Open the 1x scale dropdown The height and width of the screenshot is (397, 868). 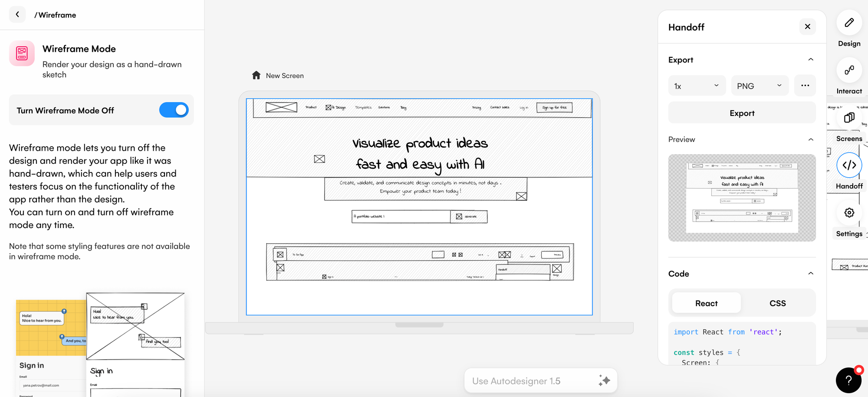click(x=697, y=86)
